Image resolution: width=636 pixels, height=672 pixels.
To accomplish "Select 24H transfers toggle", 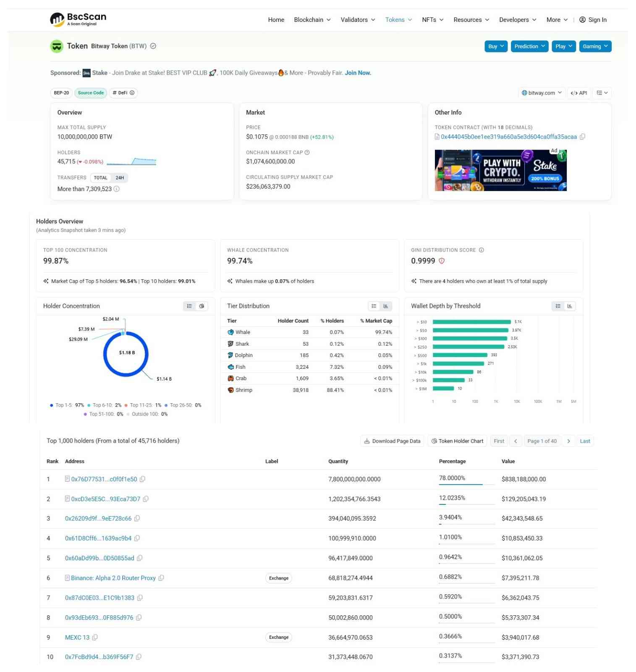I will (120, 178).
